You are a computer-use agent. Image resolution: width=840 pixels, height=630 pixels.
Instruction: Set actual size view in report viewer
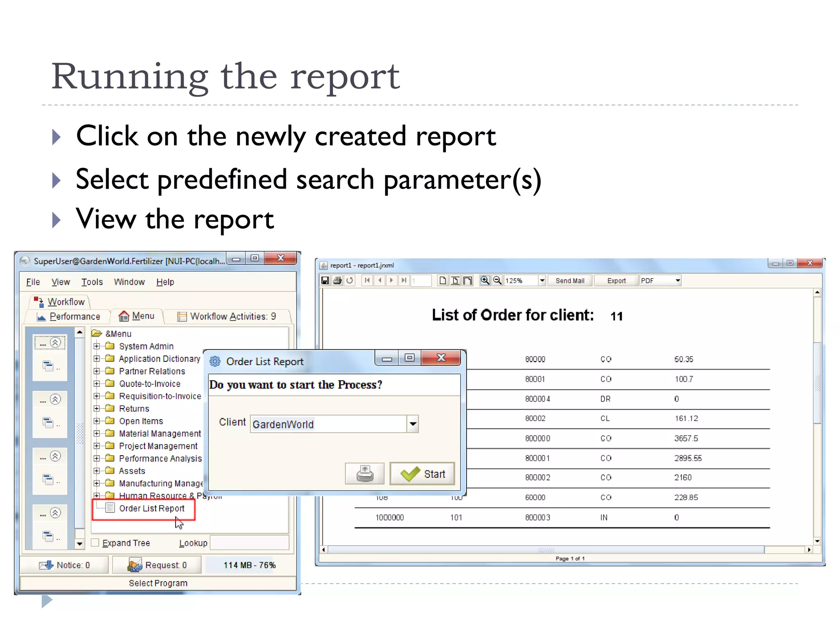pos(443,281)
